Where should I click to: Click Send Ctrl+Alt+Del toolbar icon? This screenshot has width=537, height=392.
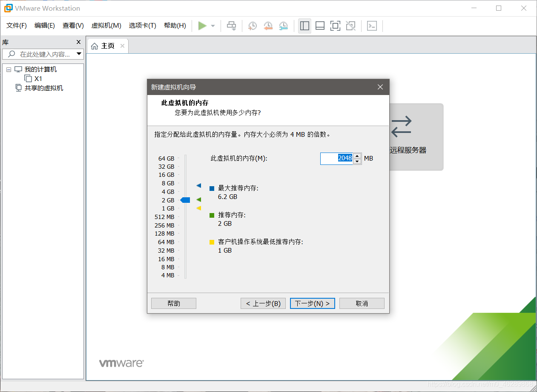click(231, 26)
